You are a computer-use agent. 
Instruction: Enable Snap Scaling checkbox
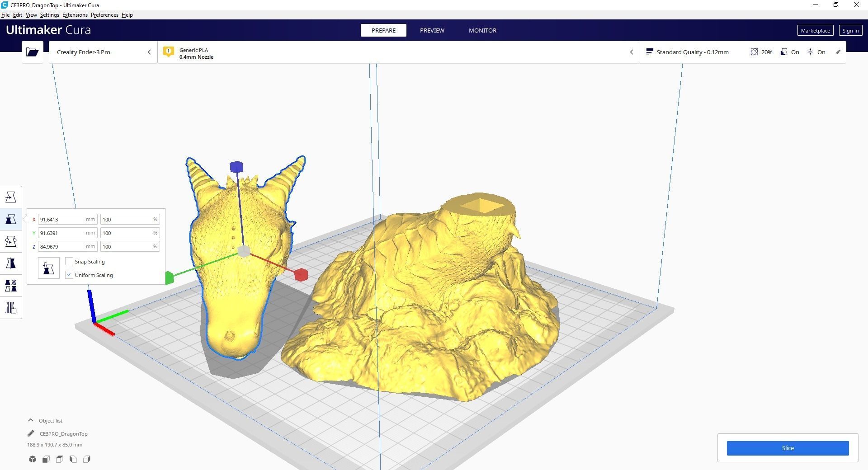click(69, 261)
